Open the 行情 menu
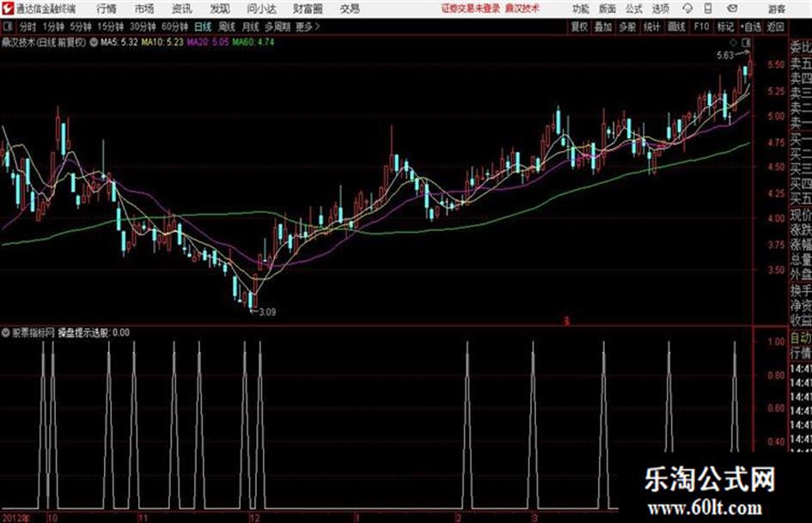 (107, 9)
